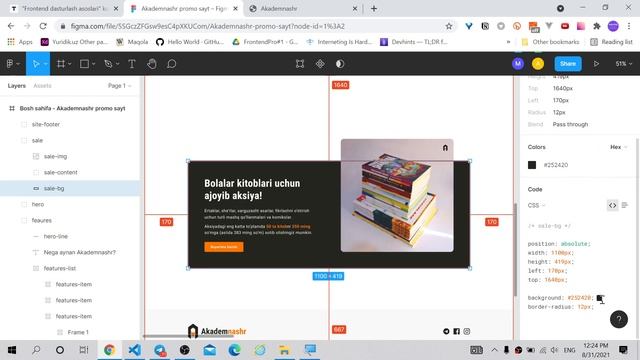Open the Maqola bookmark
640x360 pixels.
coord(132,42)
